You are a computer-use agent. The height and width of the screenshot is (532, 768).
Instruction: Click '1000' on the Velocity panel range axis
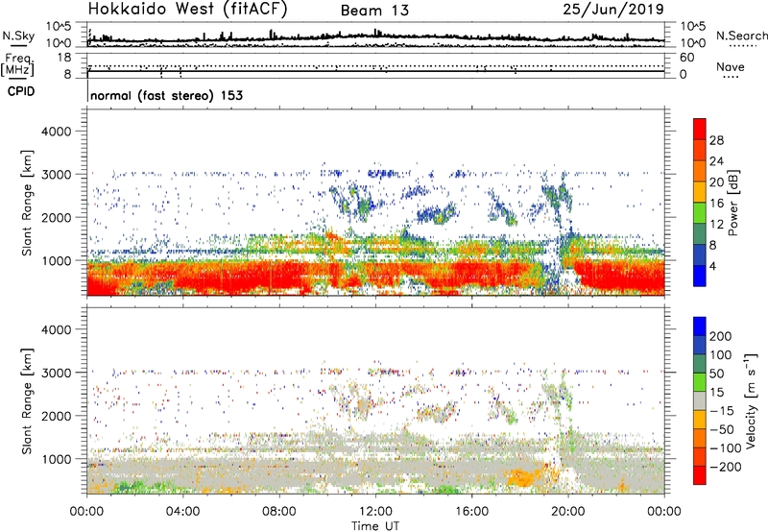click(57, 459)
